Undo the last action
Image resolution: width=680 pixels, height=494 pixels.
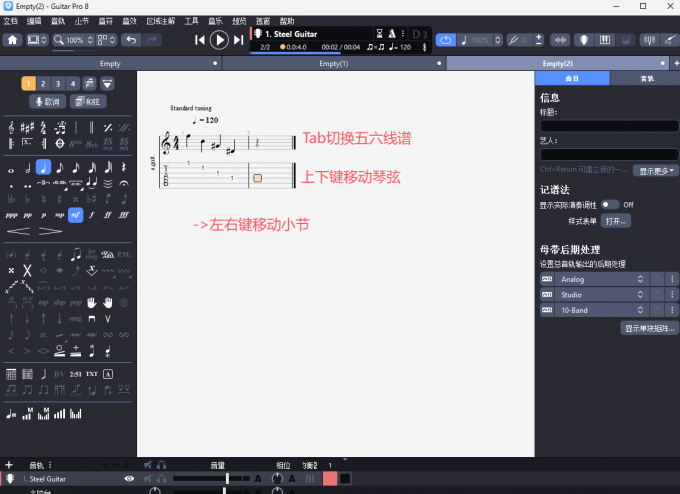[131, 40]
